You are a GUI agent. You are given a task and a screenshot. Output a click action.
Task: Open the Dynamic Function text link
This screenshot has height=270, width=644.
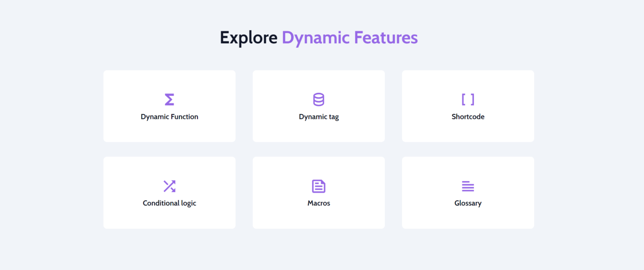click(x=169, y=117)
